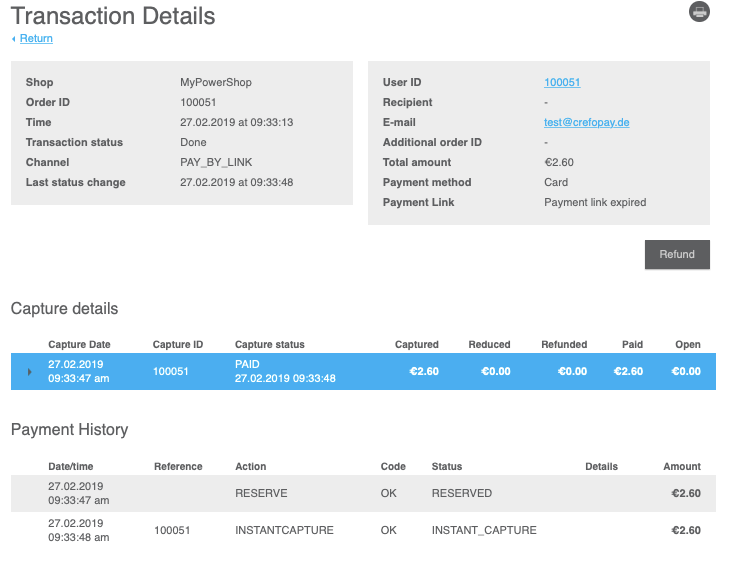Click the PAY_BY_LINK channel value
This screenshot has width=734, height=564.
[x=216, y=162]
